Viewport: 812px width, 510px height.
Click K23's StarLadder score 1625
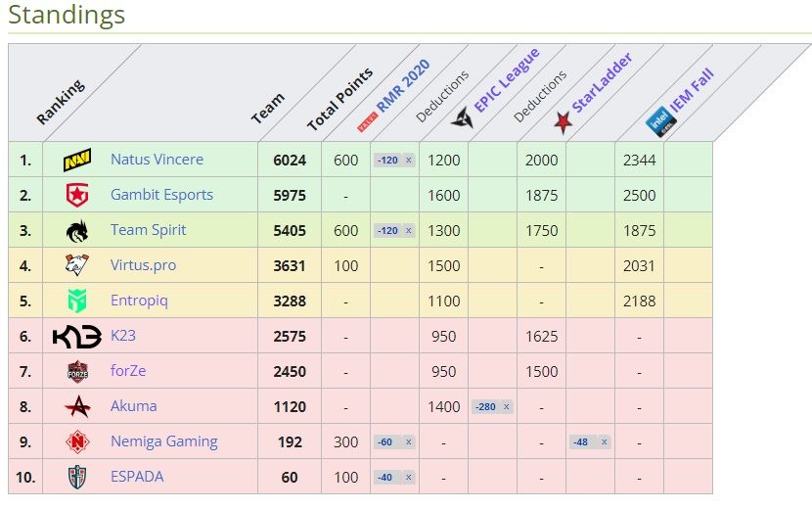click(x=542, y=337)
